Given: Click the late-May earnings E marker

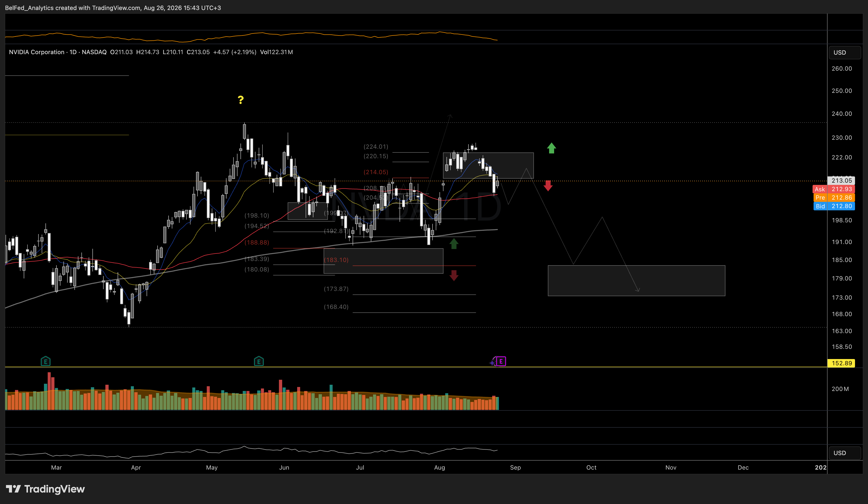Looking at the screenshot, I should coord(259,361).
